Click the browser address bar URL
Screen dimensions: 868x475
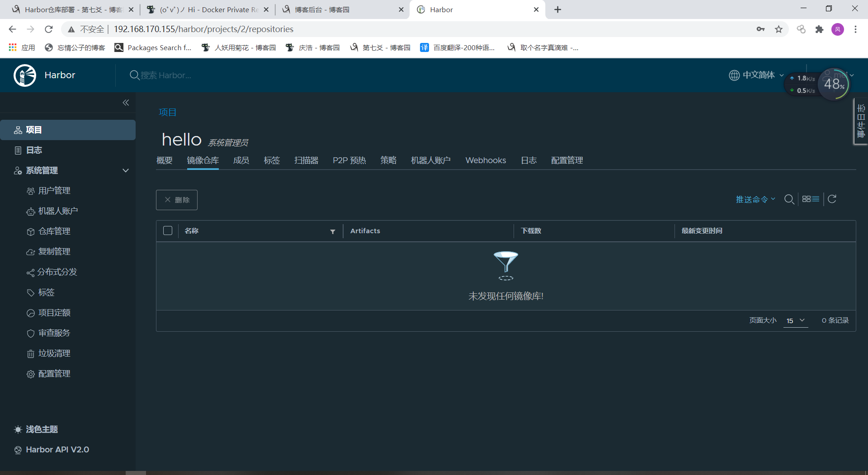click(203, 29)
